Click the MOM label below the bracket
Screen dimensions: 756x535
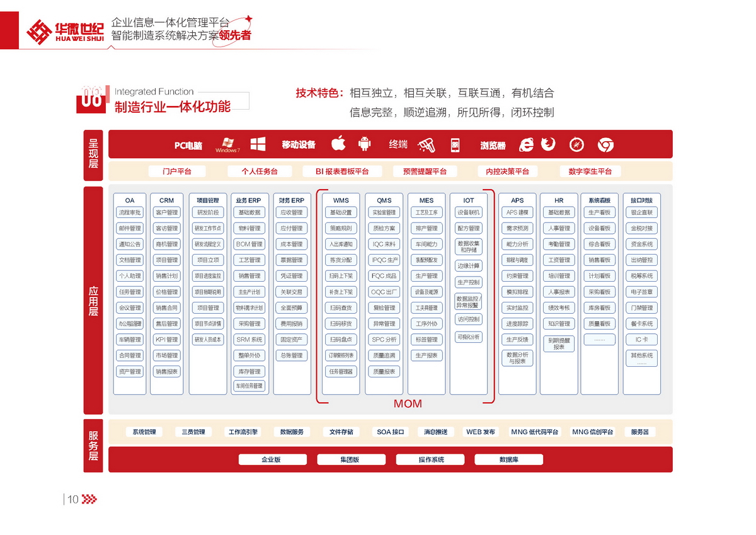click(408, 403)
